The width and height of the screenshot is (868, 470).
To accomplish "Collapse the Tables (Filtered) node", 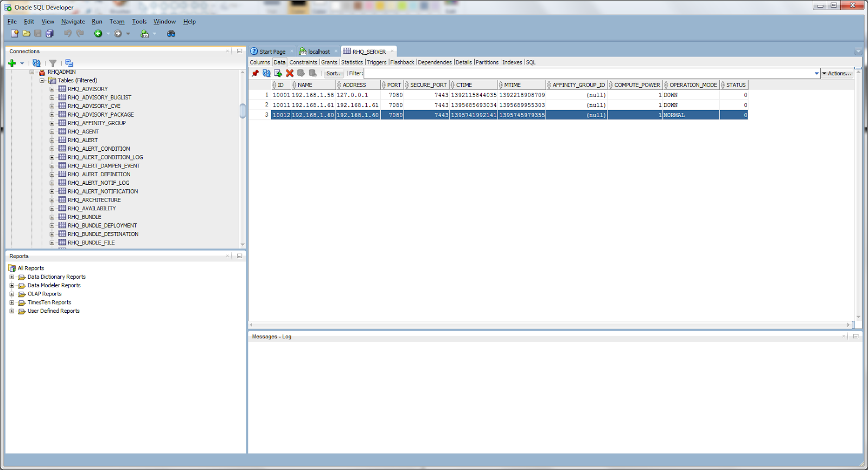I will point(42,80).
